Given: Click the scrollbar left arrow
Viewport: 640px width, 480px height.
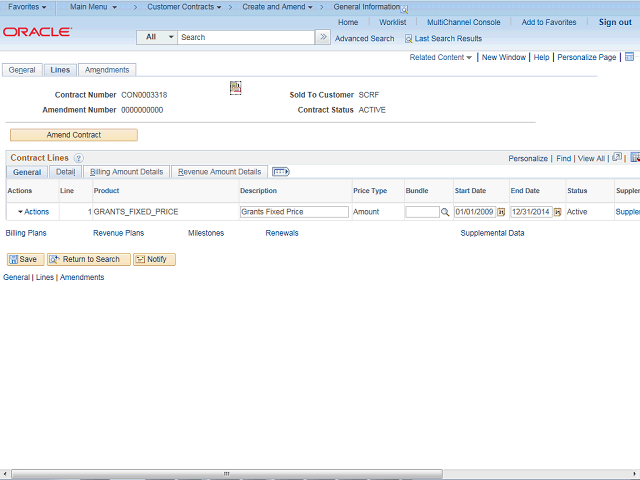Looking at the screenshot, I should click(4, 474).
